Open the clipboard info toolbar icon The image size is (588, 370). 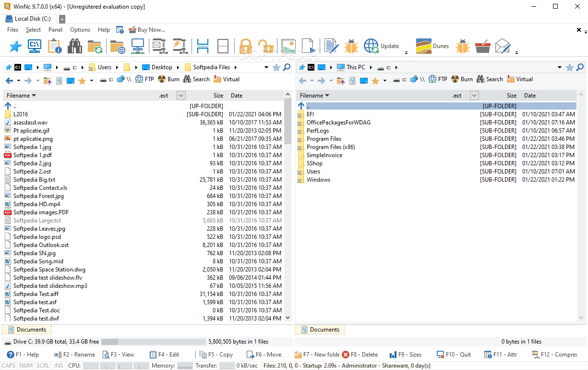[x=55, y=46]
